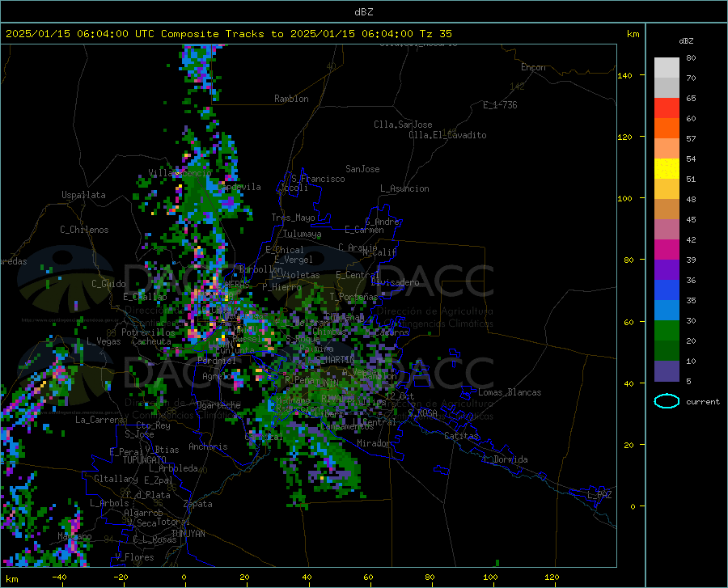Click the blue 36 dBZ legend swatch
The image size is (728, 588).
tap(667, 290)
